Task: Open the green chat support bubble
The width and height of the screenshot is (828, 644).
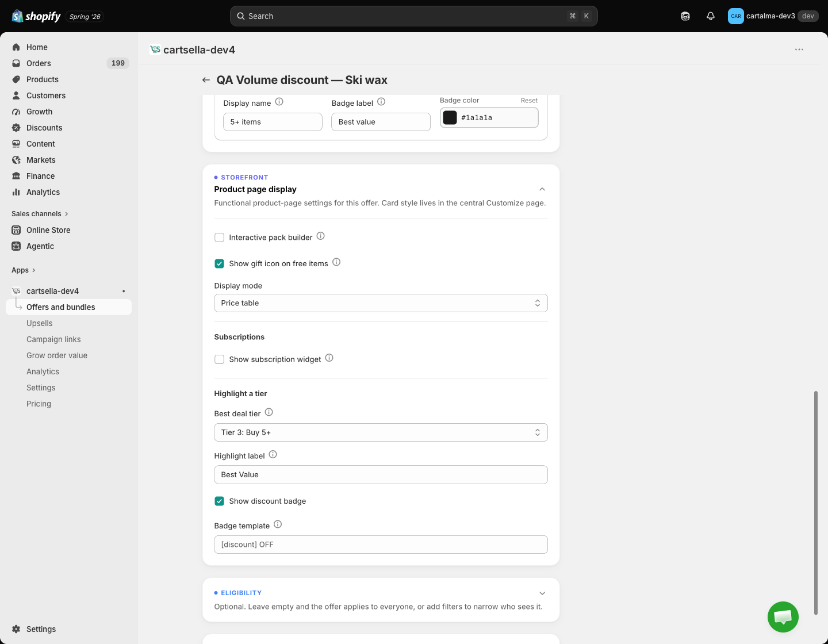Action: (x=783, y=617)
